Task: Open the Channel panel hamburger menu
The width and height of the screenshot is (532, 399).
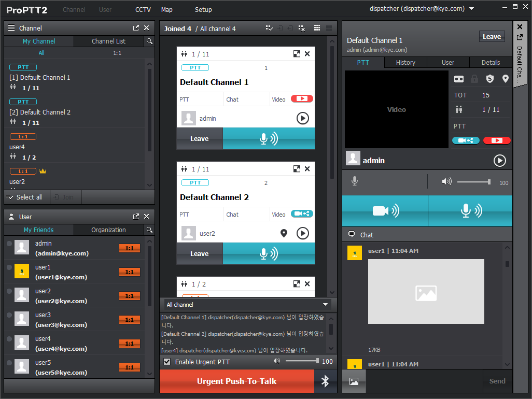Action: [11, 28]
